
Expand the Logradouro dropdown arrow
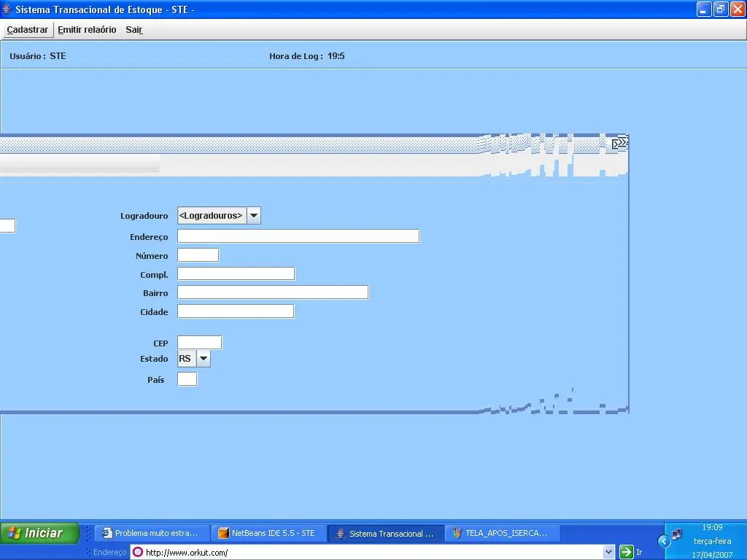(x=254, y=216)
